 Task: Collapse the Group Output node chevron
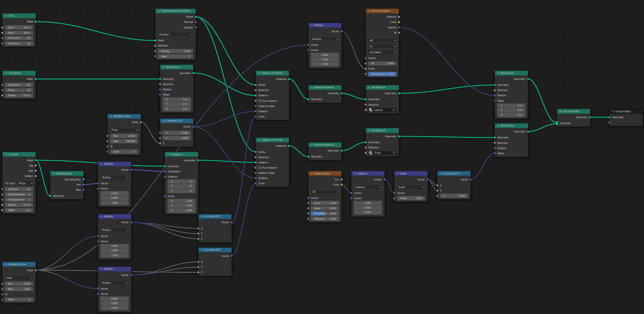pos(613,111)
